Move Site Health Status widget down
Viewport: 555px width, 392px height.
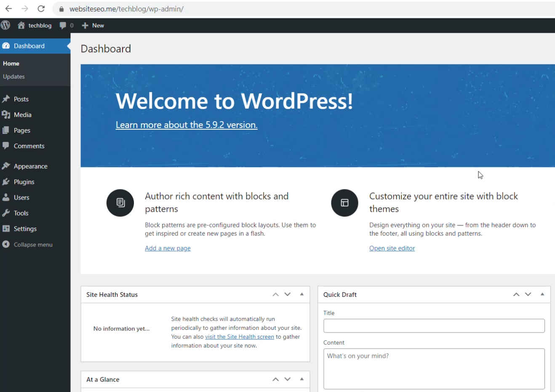coord(288,294)
